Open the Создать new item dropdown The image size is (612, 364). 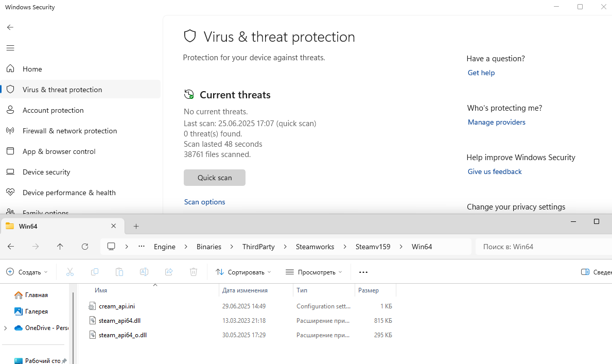[27, 272]
